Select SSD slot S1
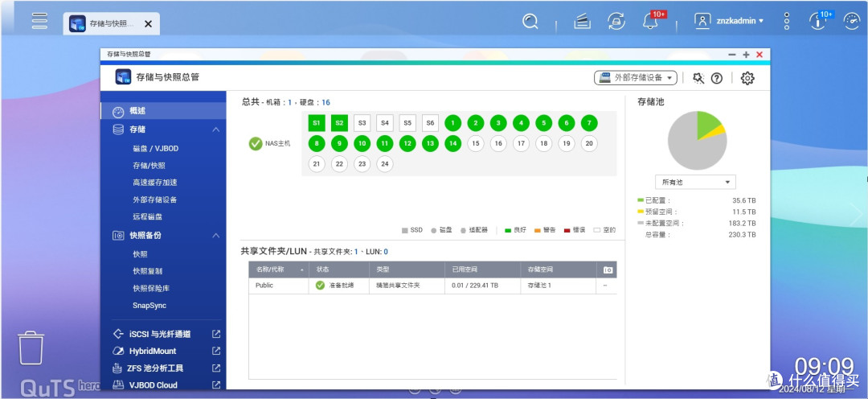 coord(317,123)
